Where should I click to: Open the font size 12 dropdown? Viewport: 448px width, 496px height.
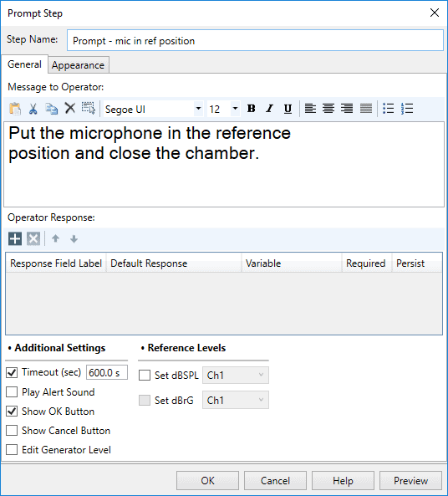pos(235,109)
